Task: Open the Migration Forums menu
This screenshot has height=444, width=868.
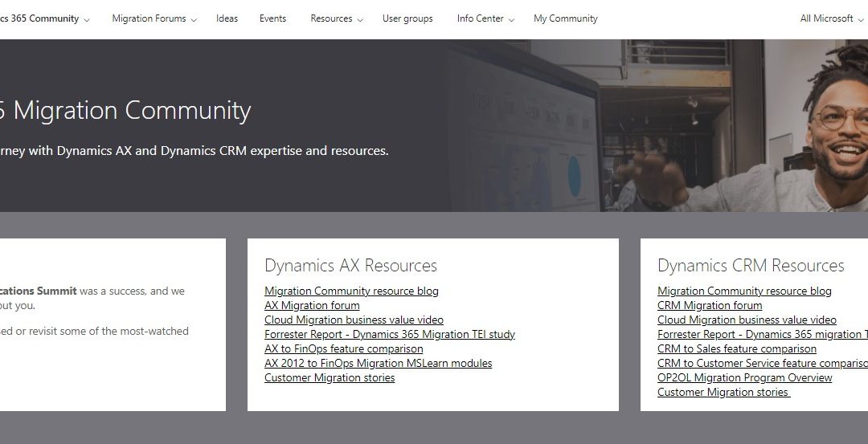Action: click(154, 18)
